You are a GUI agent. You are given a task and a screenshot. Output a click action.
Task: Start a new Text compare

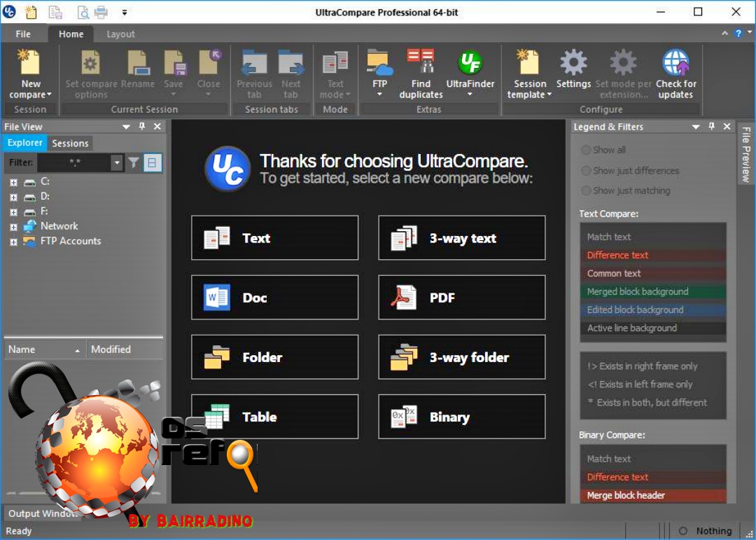pos(275,238)
